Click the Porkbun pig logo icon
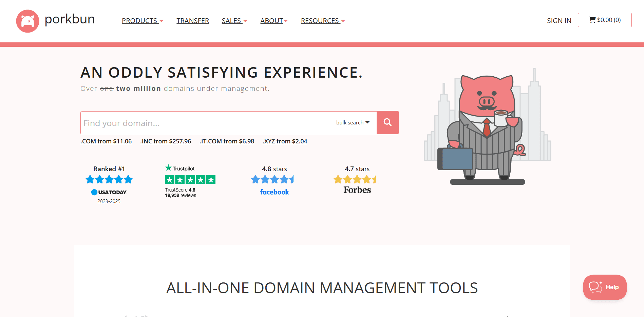The width and height of the screenshot is (644, 317). point(28,21)
